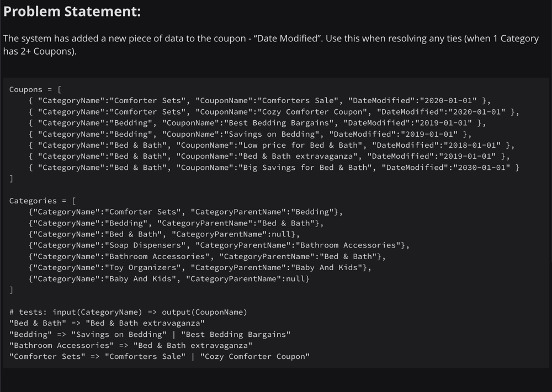Image resolution: width=552 pixels, height=392 pixels.
Task: Click the "Comforter Sets" test case line
Action: click(x=160, y=357)
